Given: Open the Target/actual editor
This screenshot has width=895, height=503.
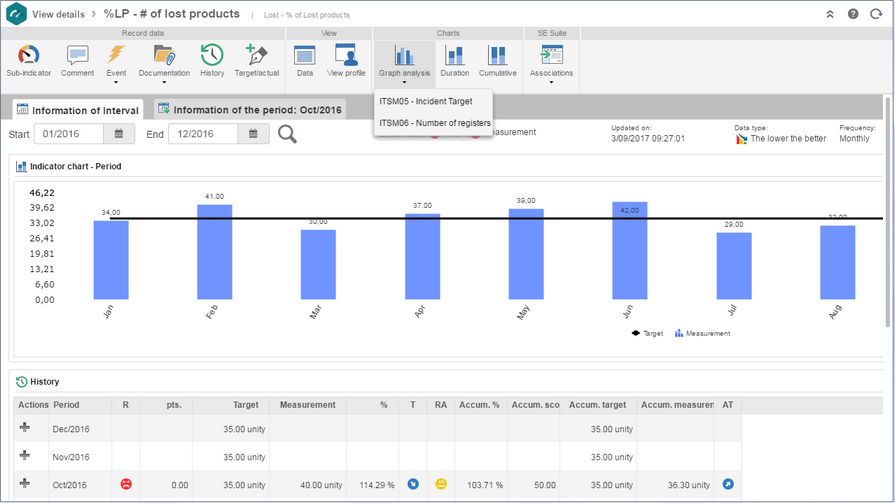Looking at the screenshot, I should tap(256, 61).
